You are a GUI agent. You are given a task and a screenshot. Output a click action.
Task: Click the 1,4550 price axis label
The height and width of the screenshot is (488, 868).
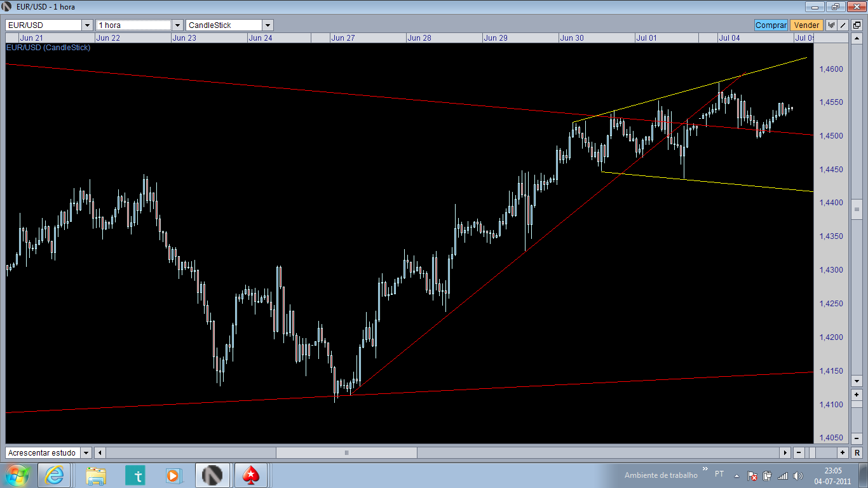point(832,102)
